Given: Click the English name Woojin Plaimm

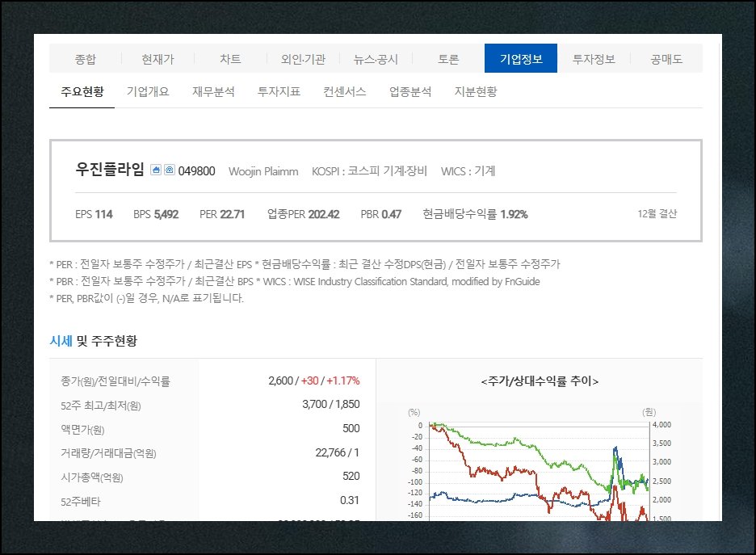Looking at the screenshot, I should 263,171.
